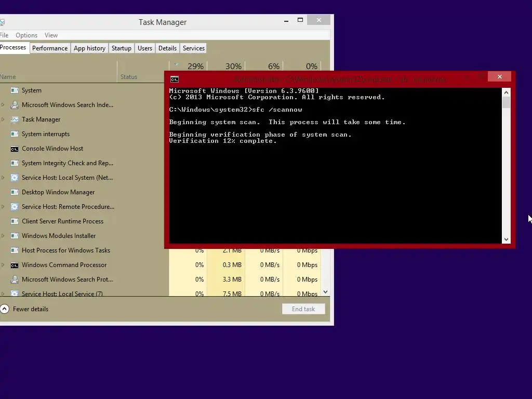The height and width of the screenshot is (399, 532).
Task: Minimize the Task Manager window
Action: tap(286, 21)
